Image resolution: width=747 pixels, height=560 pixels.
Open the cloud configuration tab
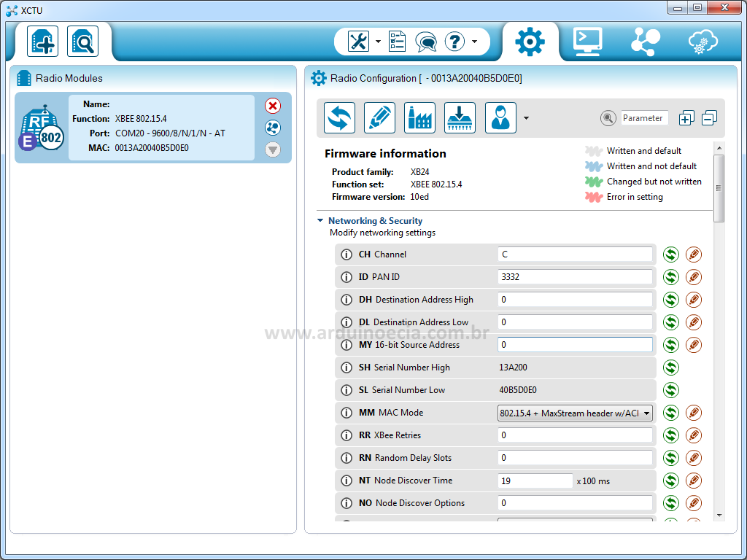(703, 42)
